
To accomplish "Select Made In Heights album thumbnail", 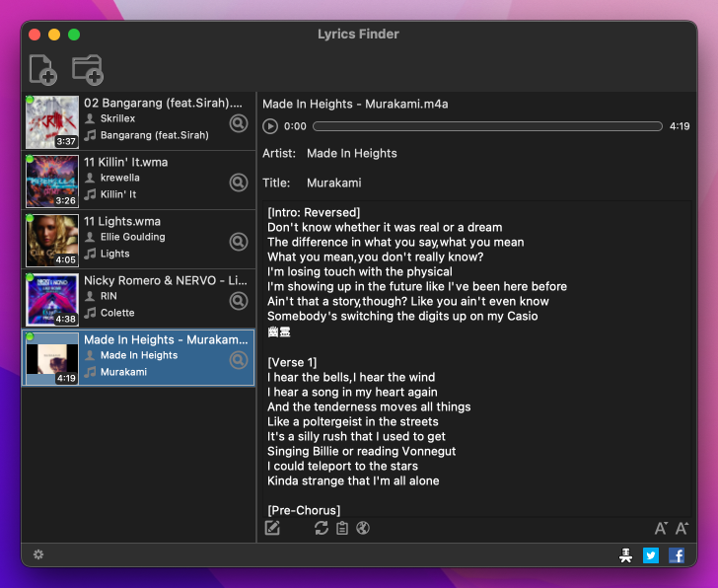I will [51, 358].
